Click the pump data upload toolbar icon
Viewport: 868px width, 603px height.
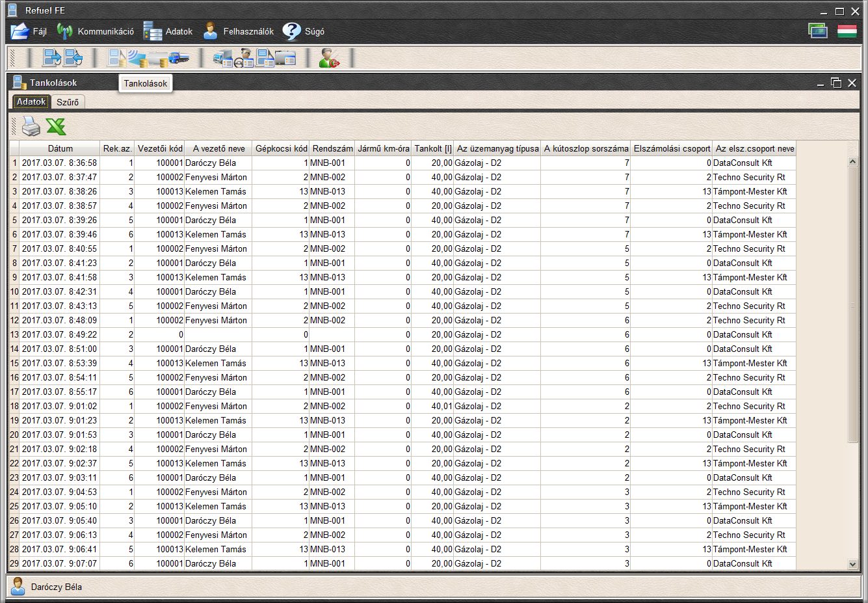pyautogui.click(x=52, y=58)
